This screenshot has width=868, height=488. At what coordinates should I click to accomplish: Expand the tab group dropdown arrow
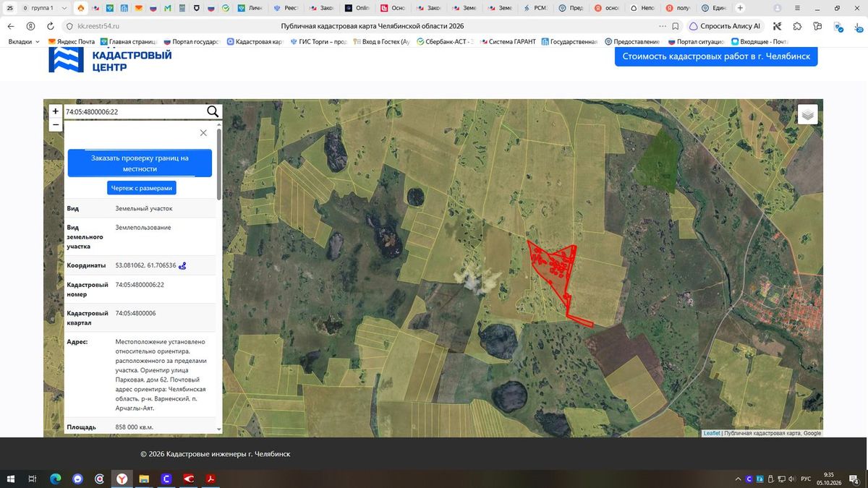[x=65, y=8]
